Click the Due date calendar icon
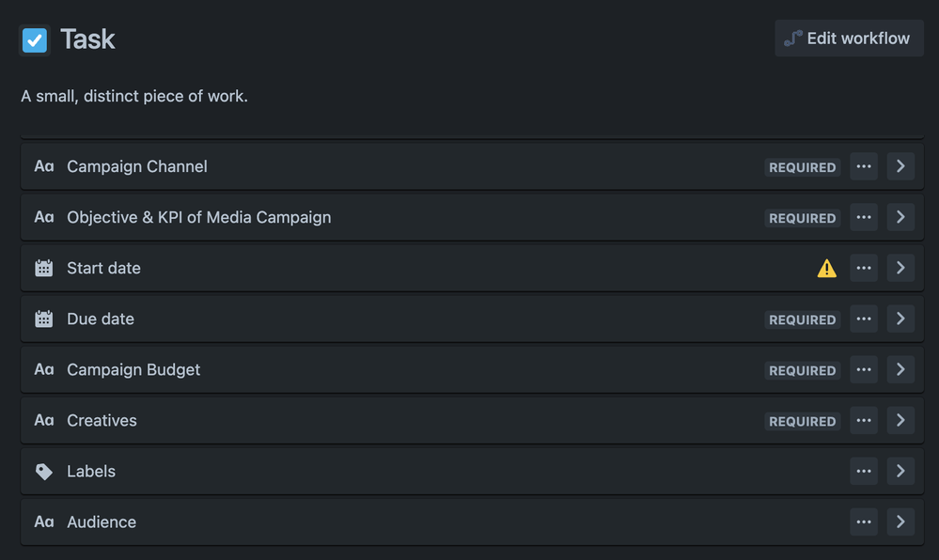Viewport: 939px width, 560px height. tap(44, 319)
